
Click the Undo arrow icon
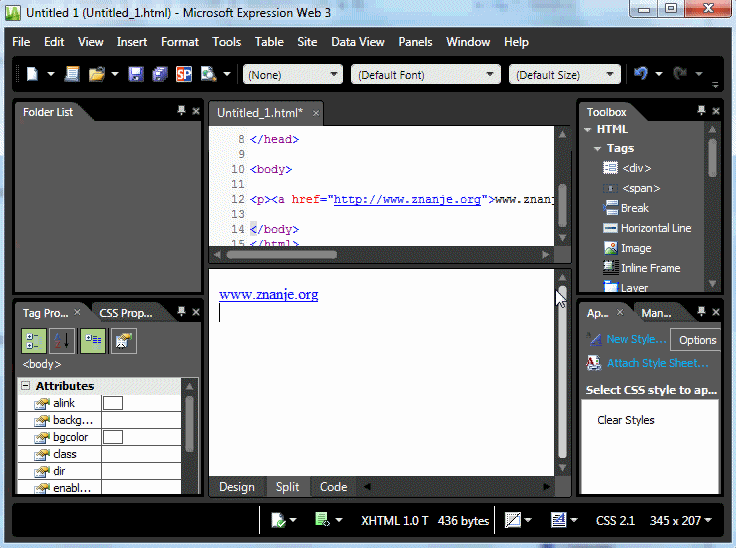click(641, 74)
